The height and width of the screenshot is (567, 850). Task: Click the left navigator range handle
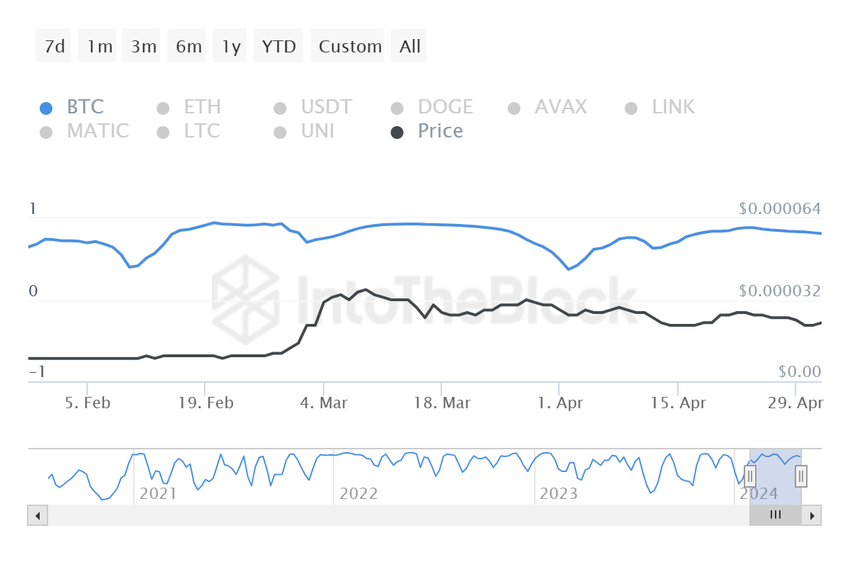(x=750, y=476)
